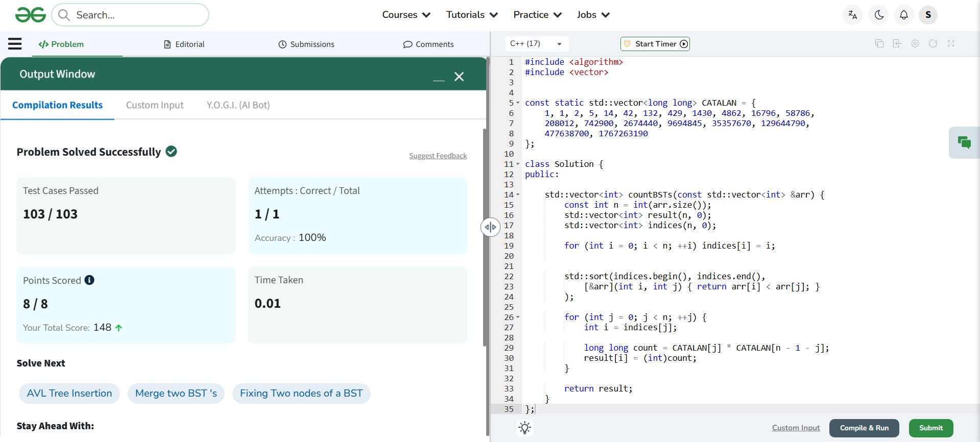
Task: Open the green chat feedback widget
Action: (x=964, y=142)
